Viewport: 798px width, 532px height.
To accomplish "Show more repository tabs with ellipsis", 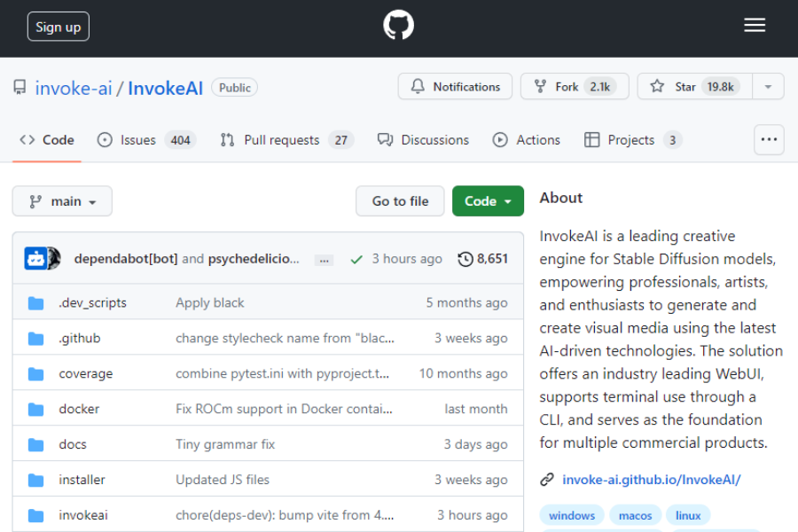I will coord(769,139).
